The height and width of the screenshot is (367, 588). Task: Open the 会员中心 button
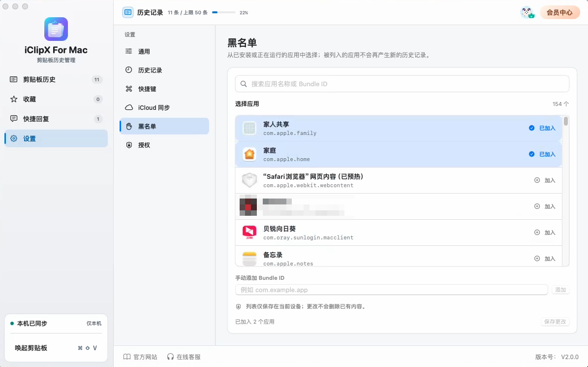point(559,12)
